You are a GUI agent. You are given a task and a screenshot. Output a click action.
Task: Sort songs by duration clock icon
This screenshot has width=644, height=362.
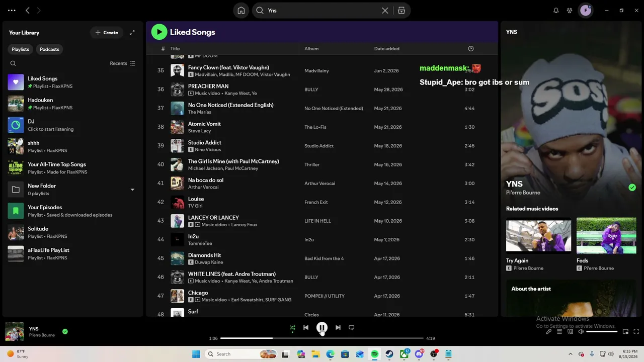click(x=471, y=49)
